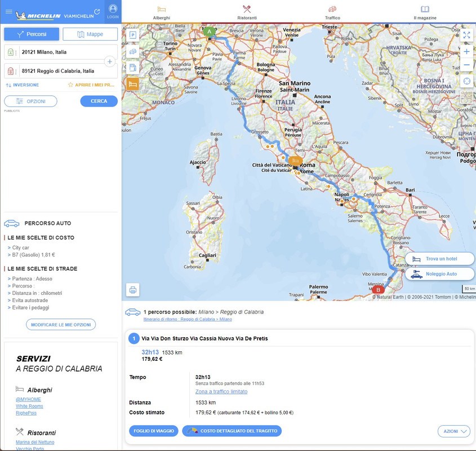
Task: Open White Rooms hotel link
Action: point(29,406)
